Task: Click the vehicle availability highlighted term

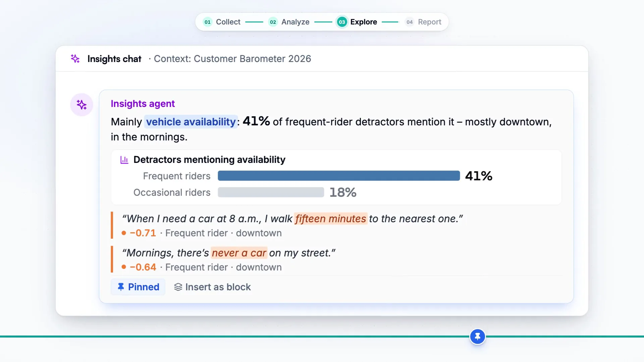Action: pyautogui.click(x=191, y=122)
